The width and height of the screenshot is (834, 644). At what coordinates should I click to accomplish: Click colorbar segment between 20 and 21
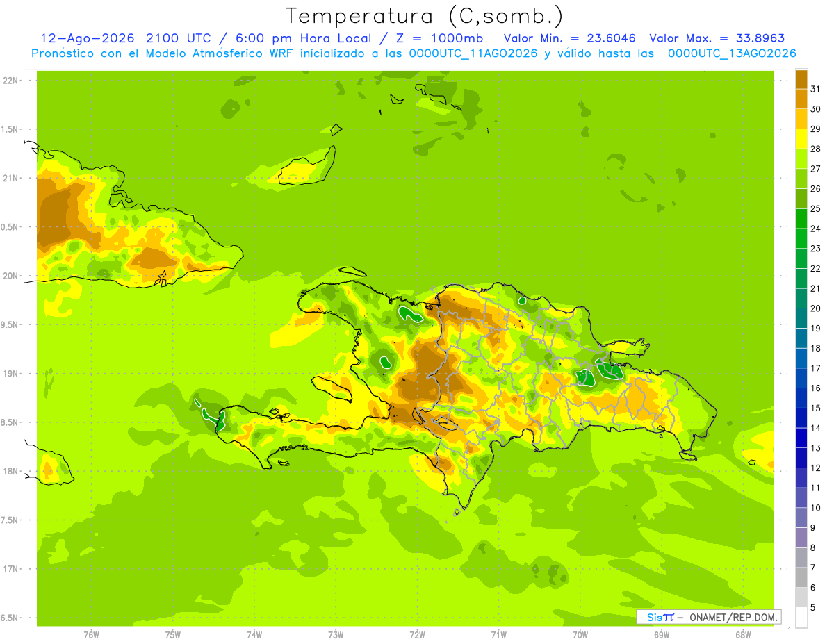tap(801, 298)
